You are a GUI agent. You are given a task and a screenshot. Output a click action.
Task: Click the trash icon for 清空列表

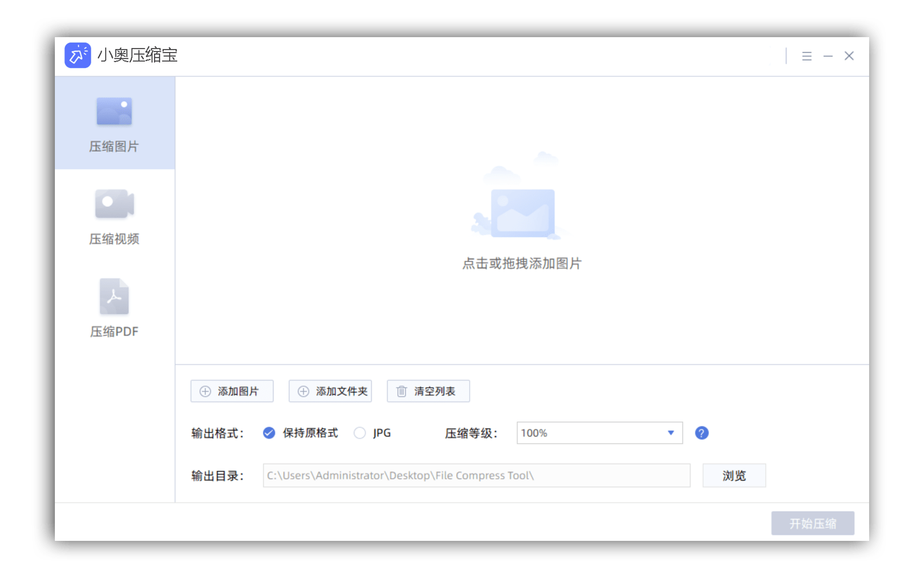pos(402,391)
